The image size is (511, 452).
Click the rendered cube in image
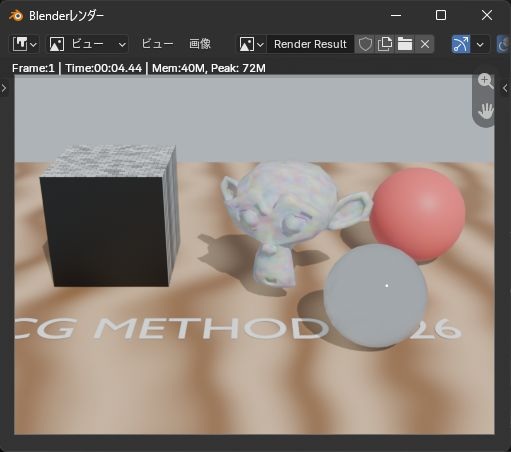click(110, 216)
